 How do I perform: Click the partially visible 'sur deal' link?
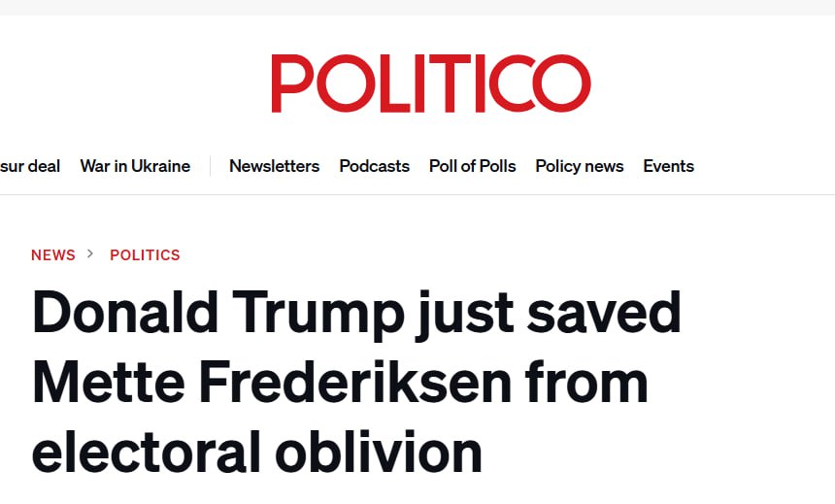(30, 166)
